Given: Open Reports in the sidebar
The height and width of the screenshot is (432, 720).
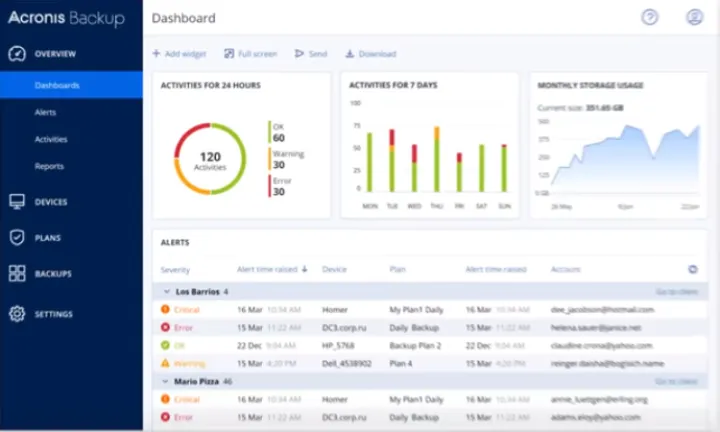Looking at the screenshot, I should pyautogui.click(x=49, y=166).
